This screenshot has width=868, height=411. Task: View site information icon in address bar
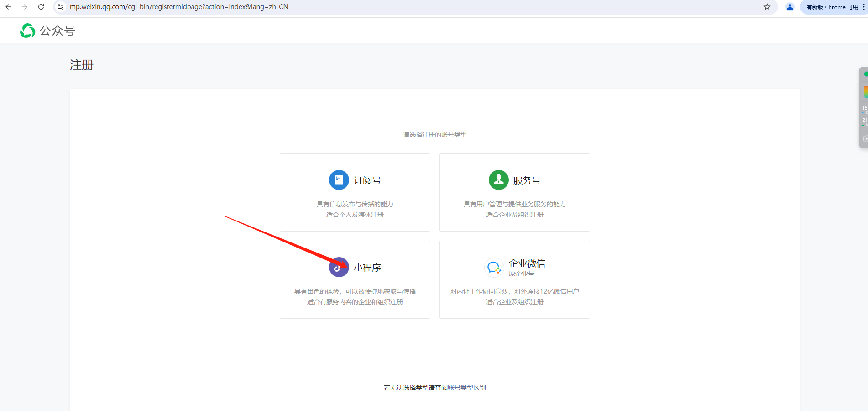[x=61, y=7]
